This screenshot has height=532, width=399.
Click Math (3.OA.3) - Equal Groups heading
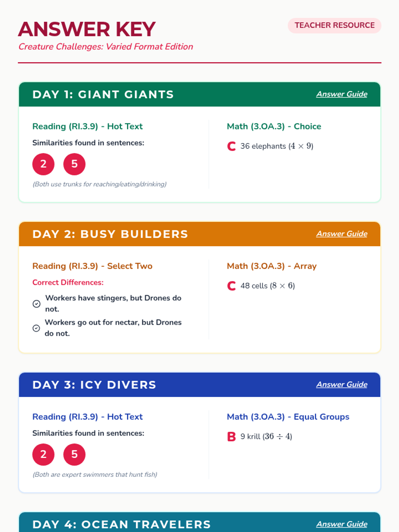(x=288, y=417)
